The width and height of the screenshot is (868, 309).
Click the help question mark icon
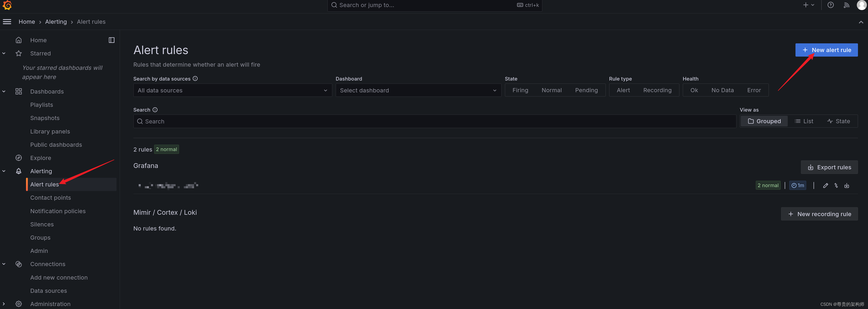(x=831, y=5)
